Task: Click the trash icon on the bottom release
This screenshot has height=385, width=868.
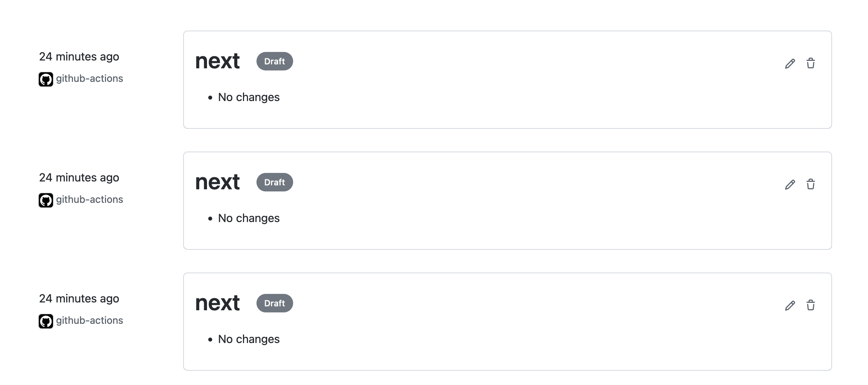Action: [x=811, y=305]
